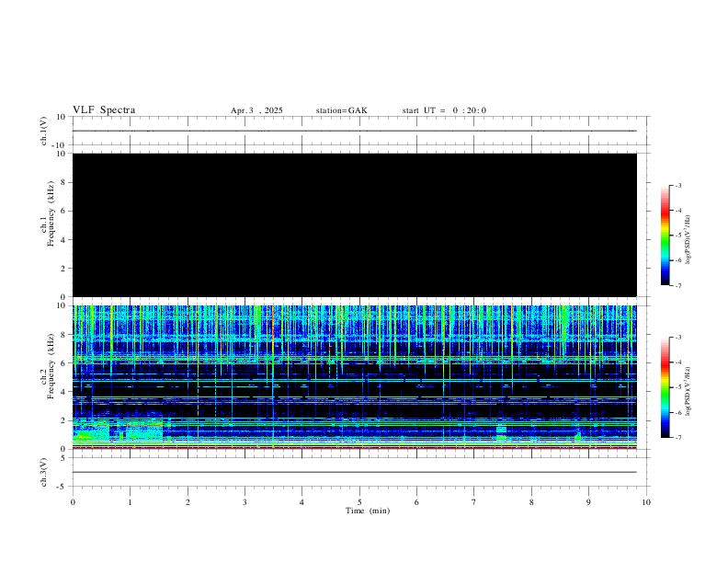This screenshot has width=728, height=563.
Task: Click the "4" kHz tick on ch.2 frequency axis
Action: click(x=63, y=392)
